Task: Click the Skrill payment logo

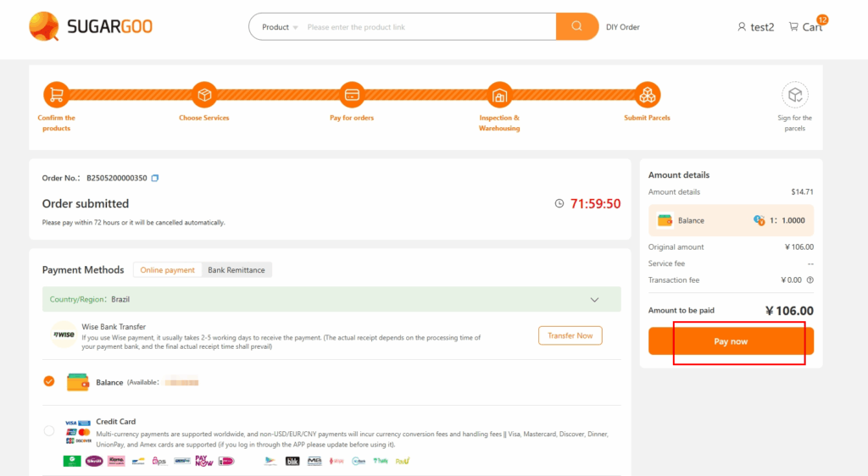Action: click(x=94, y=461)
